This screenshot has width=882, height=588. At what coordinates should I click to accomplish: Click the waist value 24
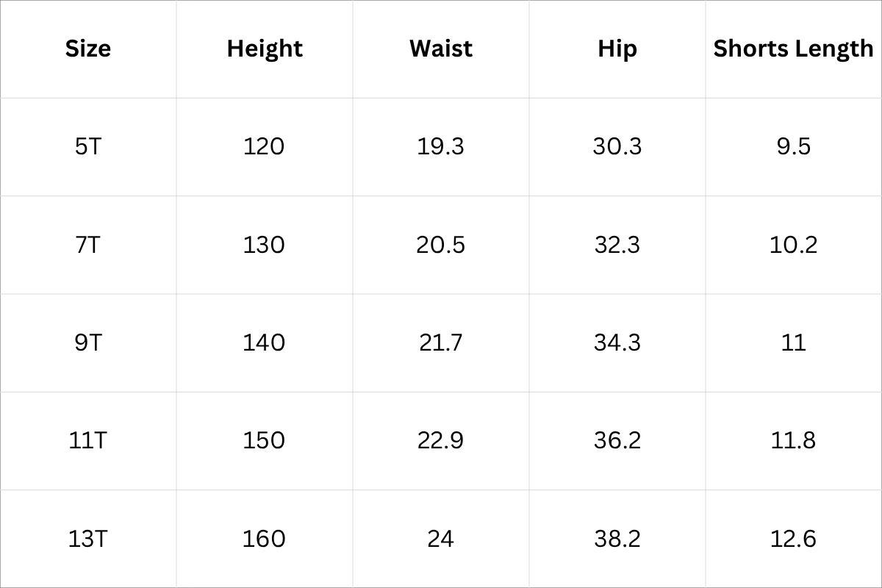pos(440,539)
